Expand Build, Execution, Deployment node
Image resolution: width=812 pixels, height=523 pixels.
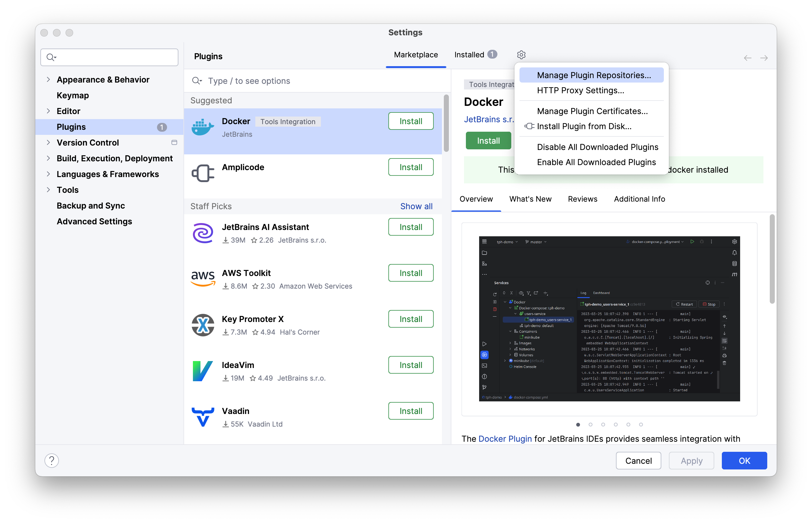click(48, 158)
